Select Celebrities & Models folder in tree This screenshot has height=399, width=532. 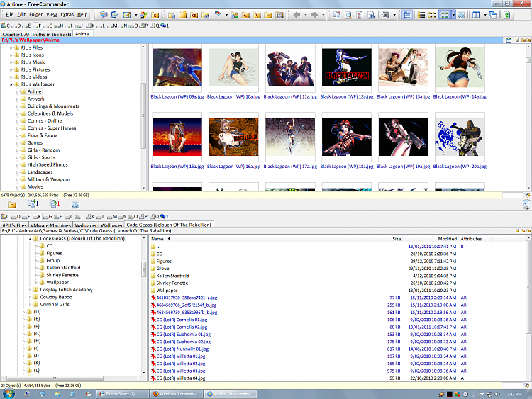pyautogui.click(x=50, y=113)
